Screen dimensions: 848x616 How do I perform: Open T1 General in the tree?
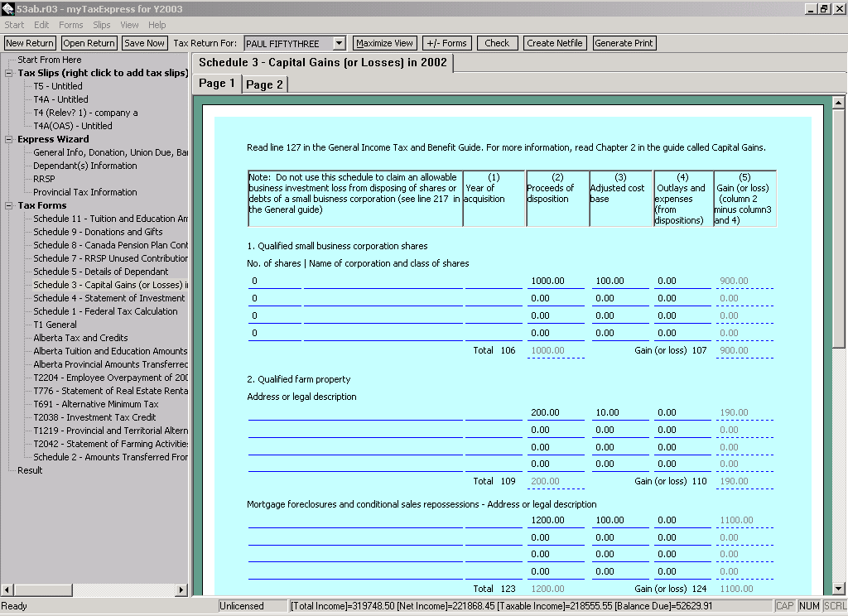(55, 325)
